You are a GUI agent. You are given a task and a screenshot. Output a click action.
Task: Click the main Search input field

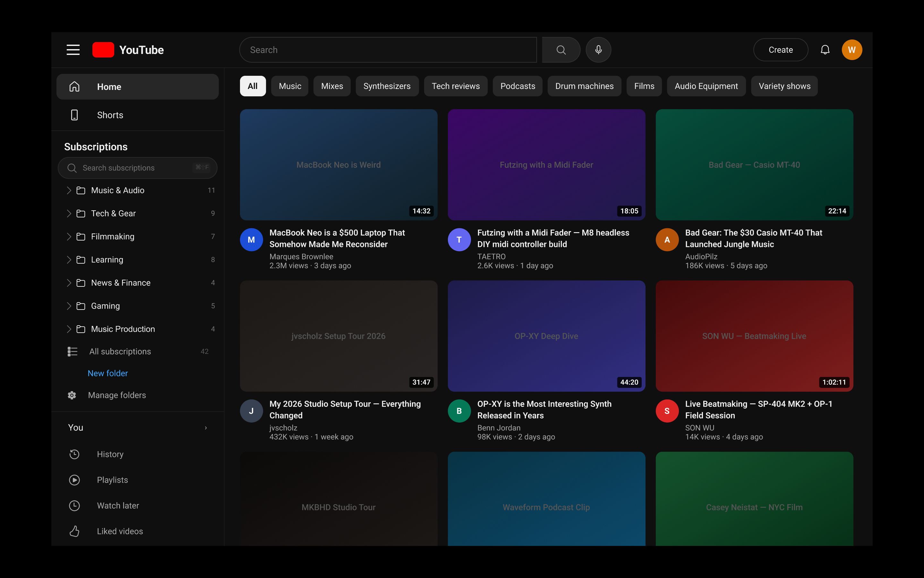point(388,50)
